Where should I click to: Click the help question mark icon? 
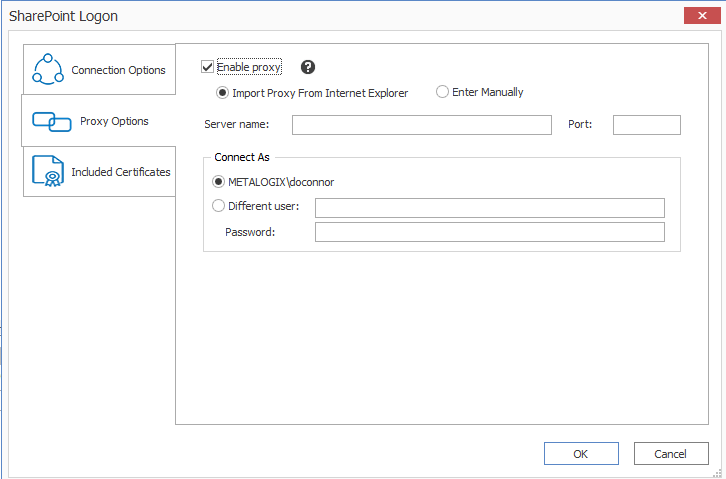tap(308, 67)
